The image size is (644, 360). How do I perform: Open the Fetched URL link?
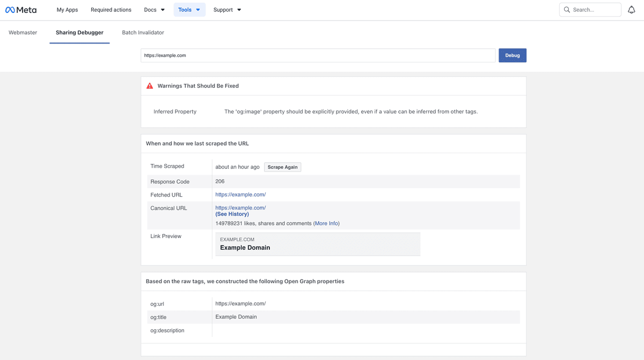coord(240,195)
